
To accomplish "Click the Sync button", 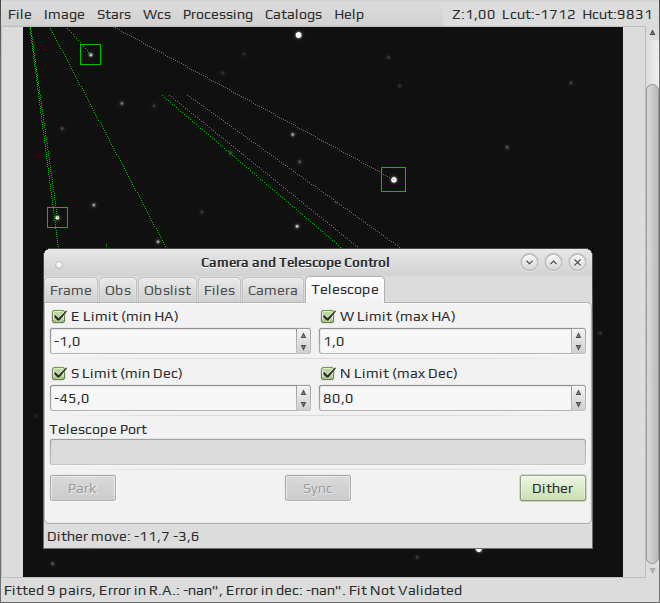I will point(318,488).
